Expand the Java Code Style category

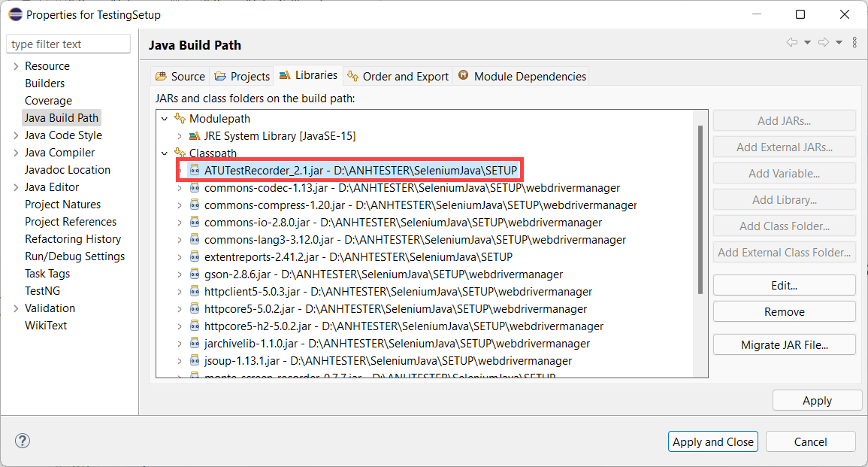click(x=16, y=135)
